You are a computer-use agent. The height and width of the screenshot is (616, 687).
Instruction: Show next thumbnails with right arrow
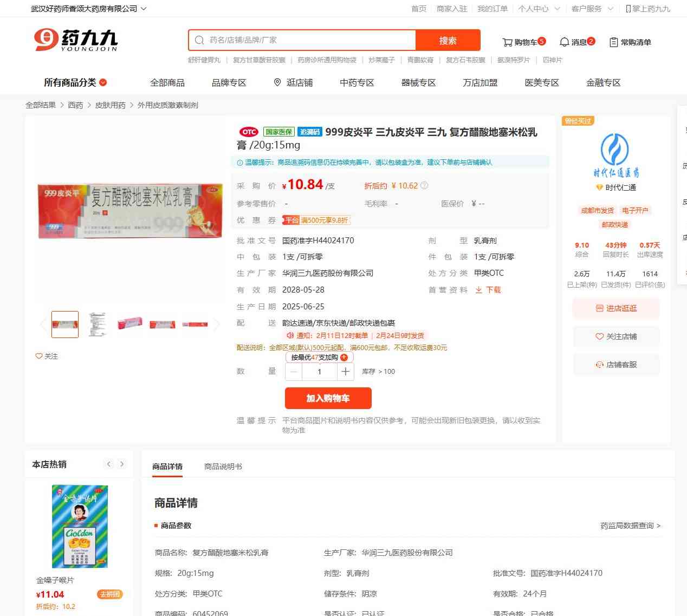pos(217,325)
